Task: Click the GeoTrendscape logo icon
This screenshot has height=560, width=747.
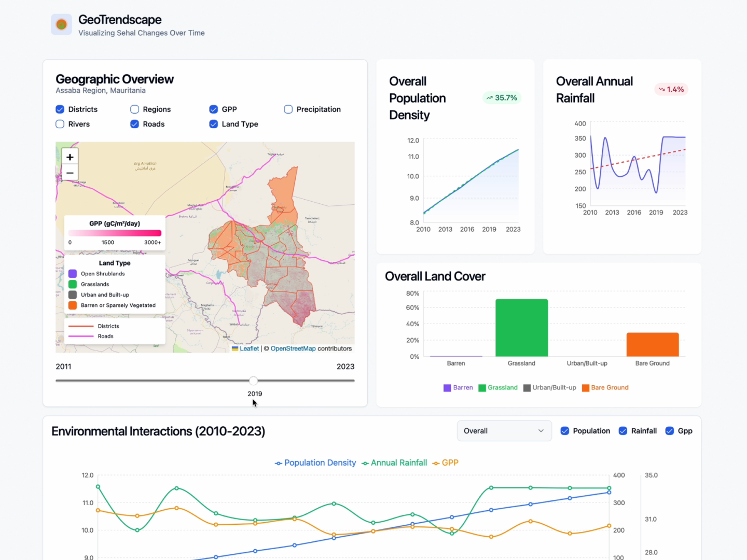Action: (x=61, y=24)
